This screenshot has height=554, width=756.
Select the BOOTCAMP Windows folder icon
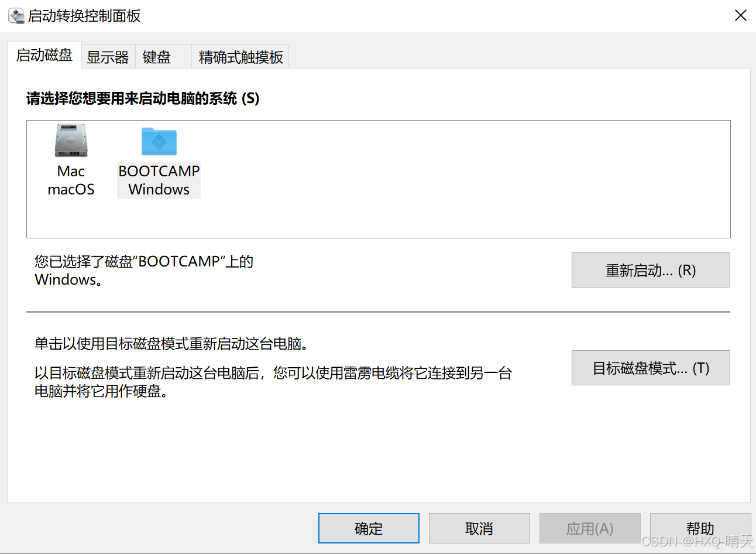(x=159, y=141)
